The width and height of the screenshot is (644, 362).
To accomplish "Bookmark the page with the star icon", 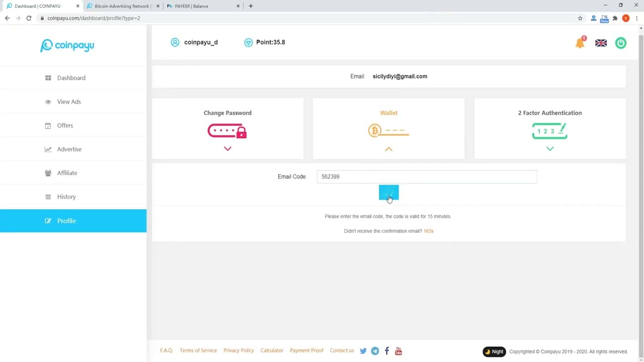I will (x=580, y=18).
